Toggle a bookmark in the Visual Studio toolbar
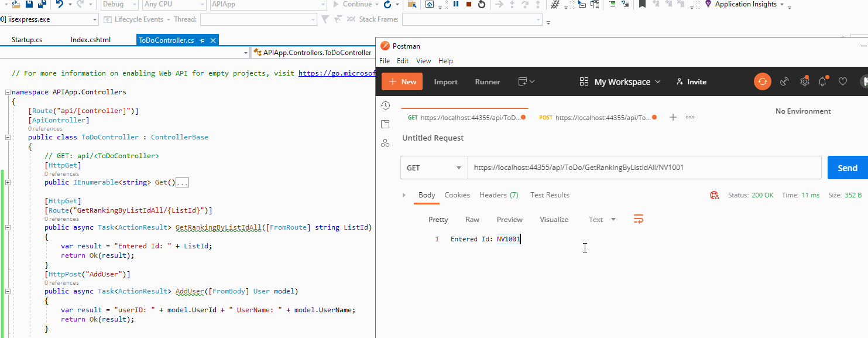The image size is (868, 338). point(643,5)
